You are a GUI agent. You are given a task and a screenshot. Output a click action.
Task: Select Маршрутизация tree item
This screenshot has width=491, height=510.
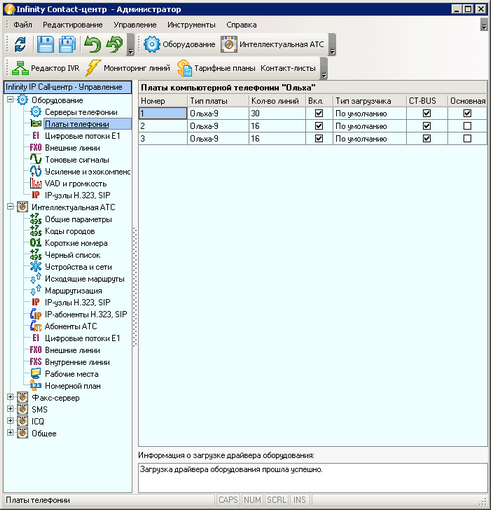73,291
